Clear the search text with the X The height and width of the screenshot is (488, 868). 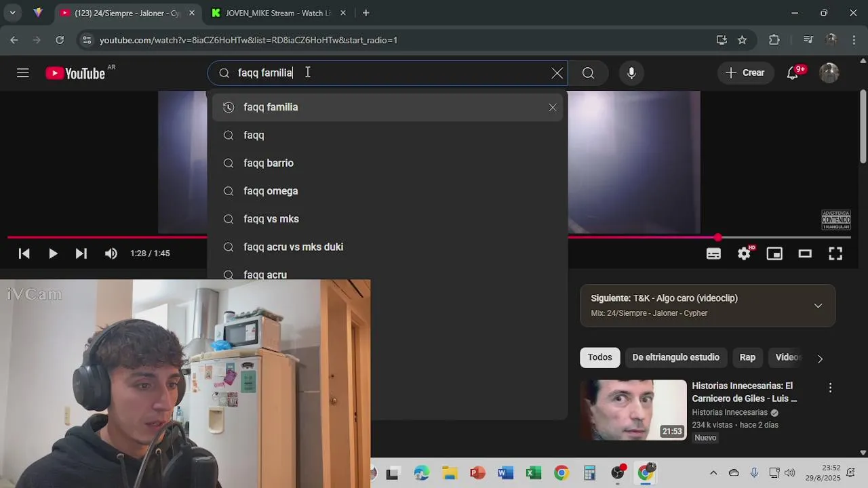pos(557,73)
